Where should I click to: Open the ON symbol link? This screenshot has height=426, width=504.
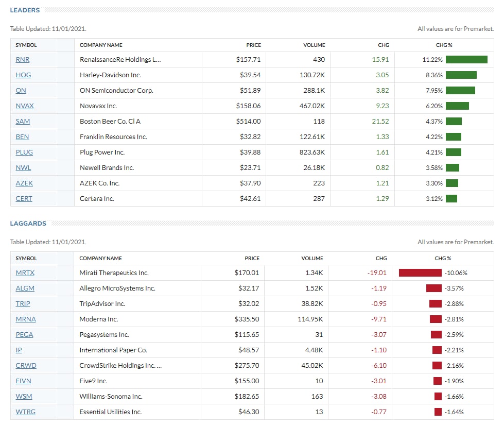(x=21, y=90)
